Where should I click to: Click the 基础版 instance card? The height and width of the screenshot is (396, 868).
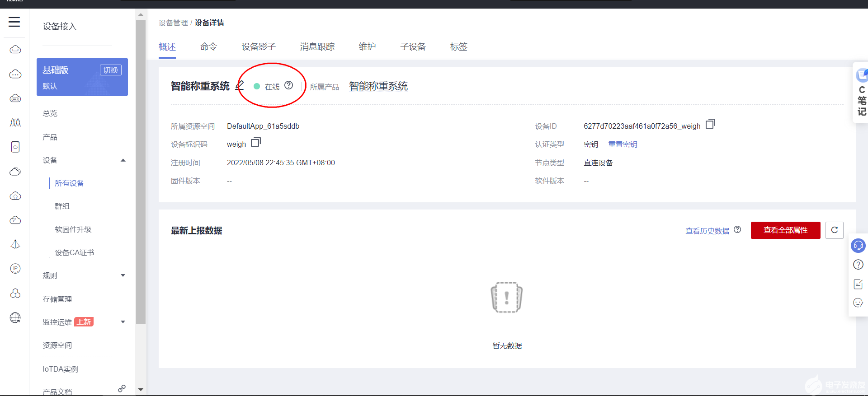pos(82,77)
